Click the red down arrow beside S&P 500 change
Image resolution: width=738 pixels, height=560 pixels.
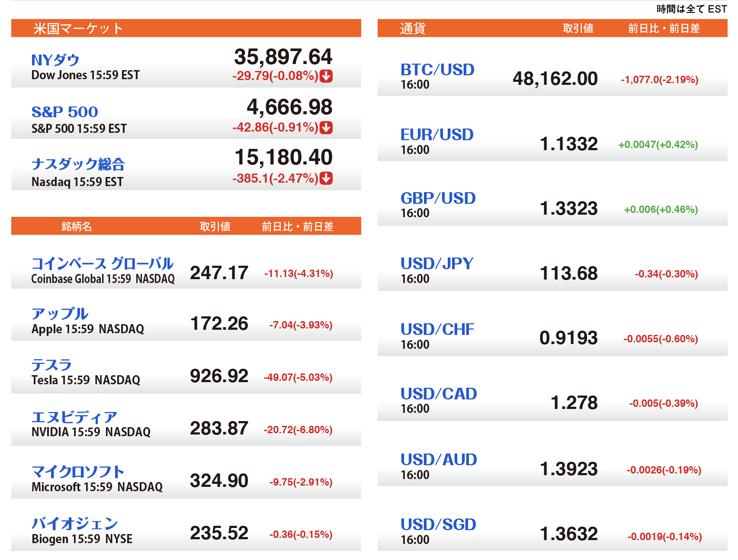326,128
